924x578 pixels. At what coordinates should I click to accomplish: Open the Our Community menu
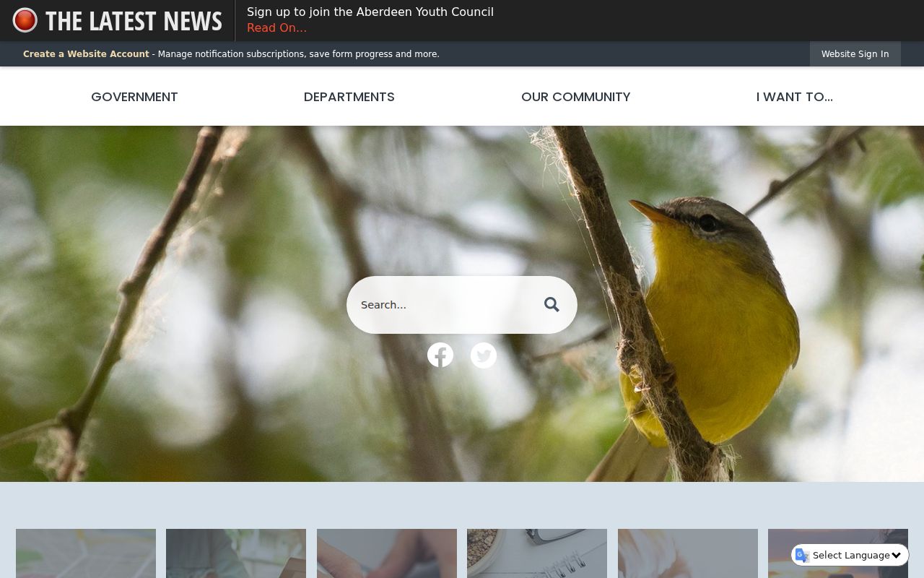(576, 97)
